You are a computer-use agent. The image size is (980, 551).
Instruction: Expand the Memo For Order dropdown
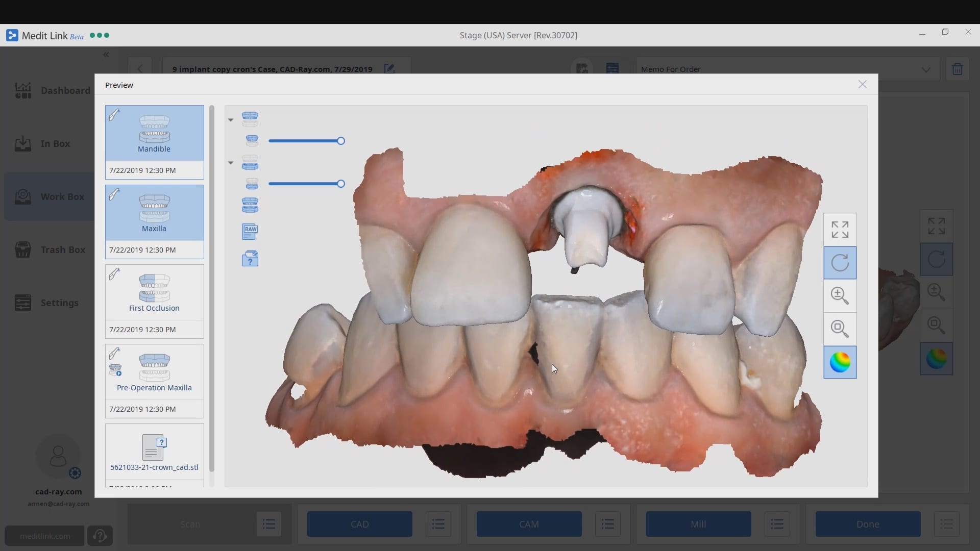(x=925, y=69)
